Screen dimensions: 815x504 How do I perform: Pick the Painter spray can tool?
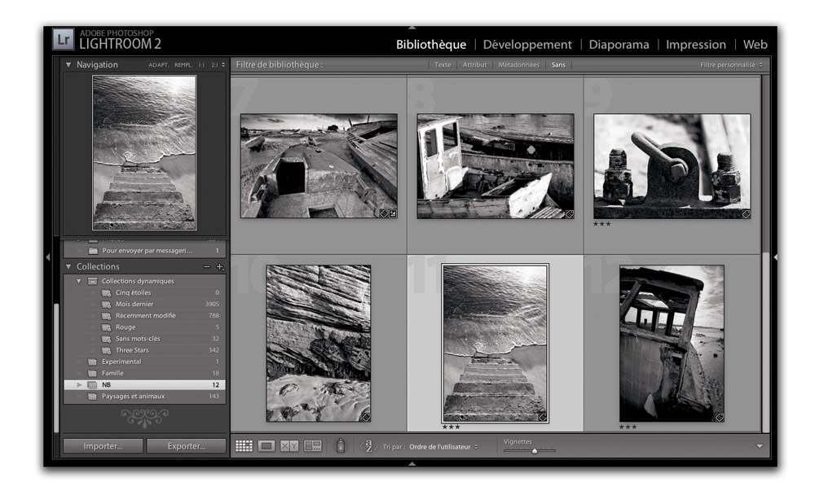coord(341,445)
